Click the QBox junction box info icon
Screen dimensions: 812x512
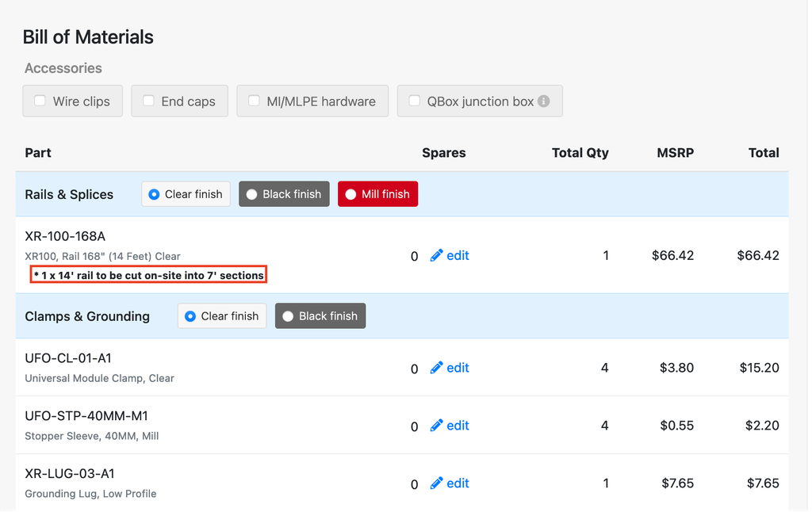click(x=543, y=101)
